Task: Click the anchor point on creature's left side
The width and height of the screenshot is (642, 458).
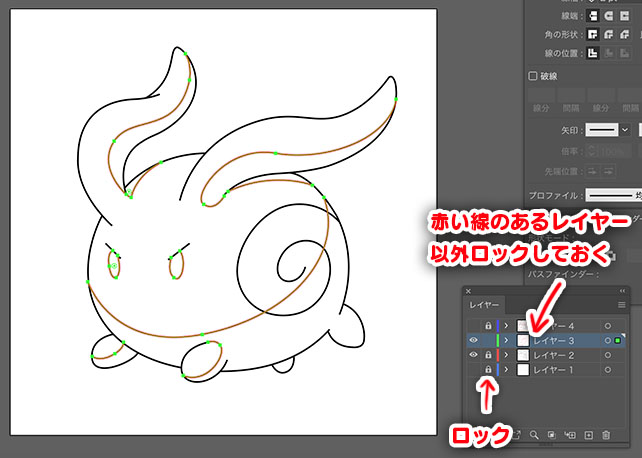Action: point(88,282)
